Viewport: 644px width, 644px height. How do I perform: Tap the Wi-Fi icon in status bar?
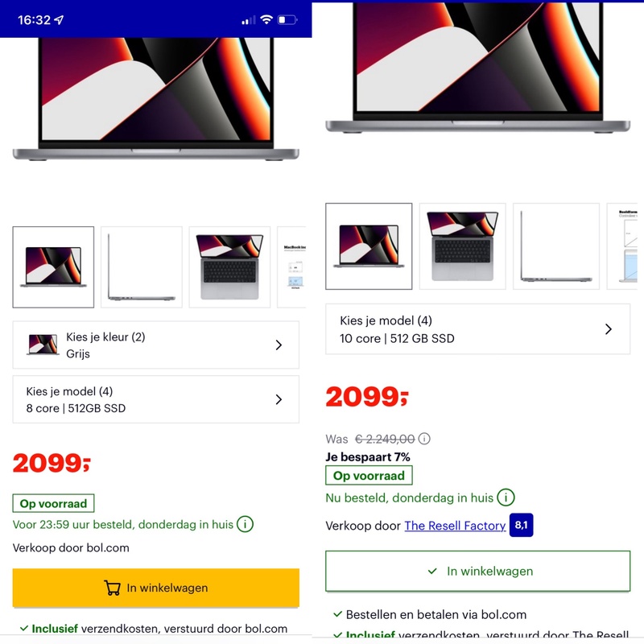click(266, 19)
